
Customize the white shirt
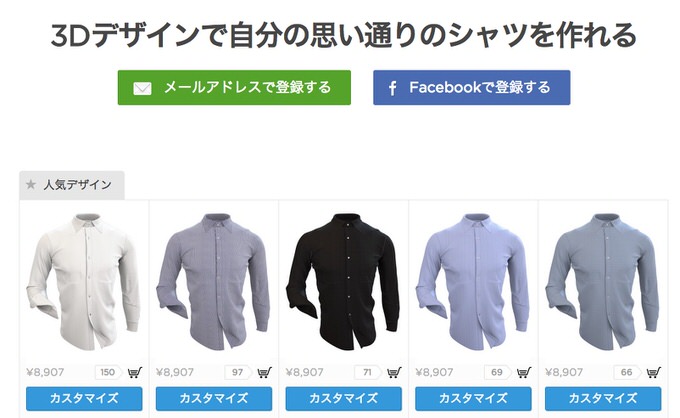pyautogui.click(x=84, y=398)
